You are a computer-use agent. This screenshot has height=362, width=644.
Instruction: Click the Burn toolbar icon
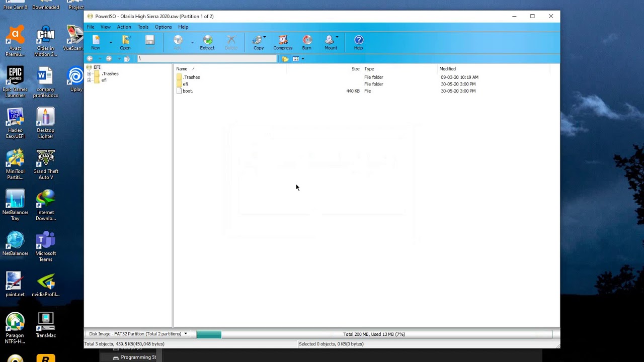(307, 42)
